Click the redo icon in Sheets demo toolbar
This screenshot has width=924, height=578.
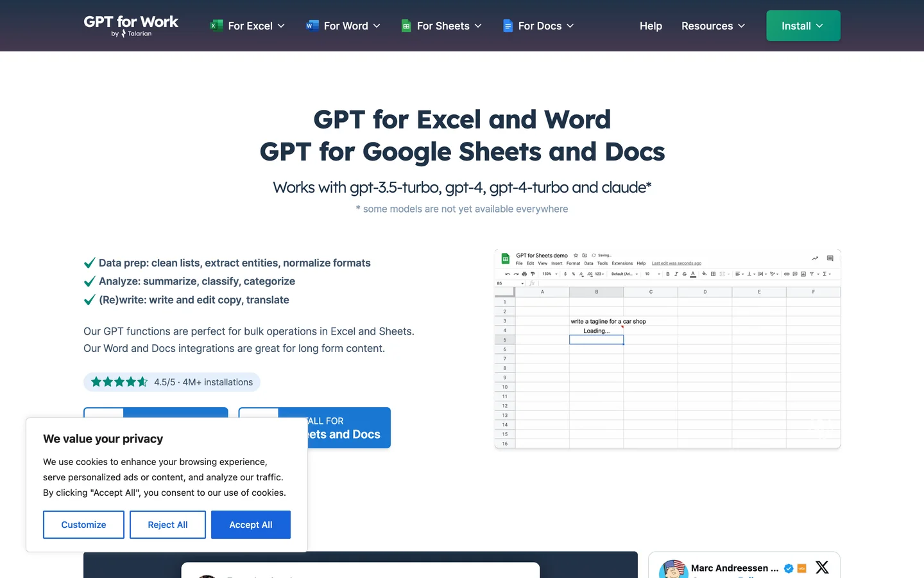[x=516, y=274]
